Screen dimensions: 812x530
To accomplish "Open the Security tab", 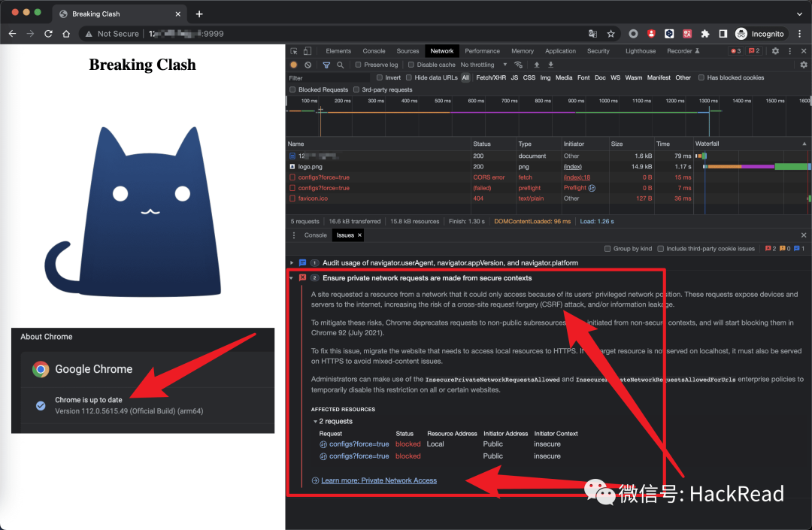I will click(x=598, y=51).
